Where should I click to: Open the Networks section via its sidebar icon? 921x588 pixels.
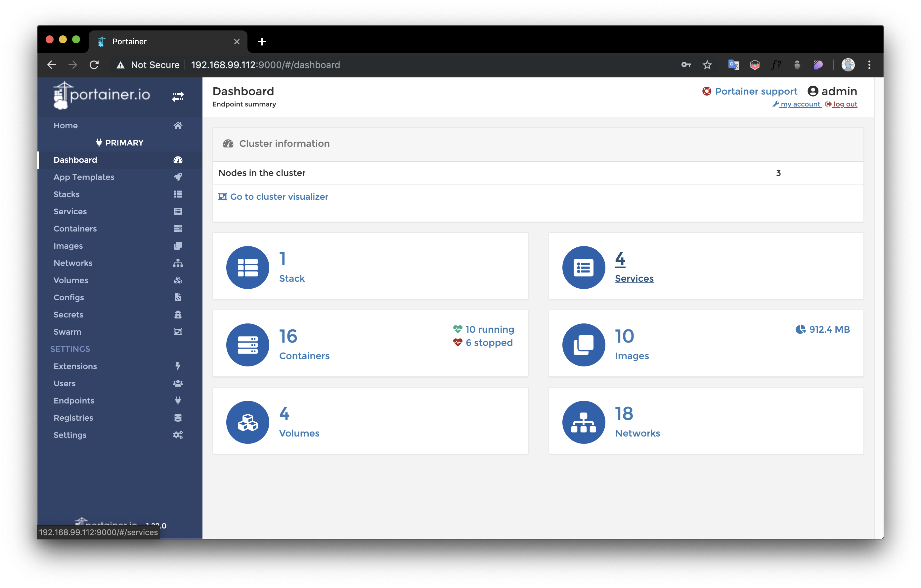click(x=177, y=263)
